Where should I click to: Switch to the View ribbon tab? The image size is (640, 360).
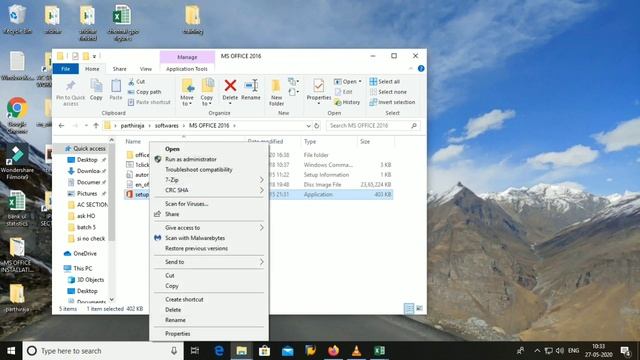[x=146, y=69]
